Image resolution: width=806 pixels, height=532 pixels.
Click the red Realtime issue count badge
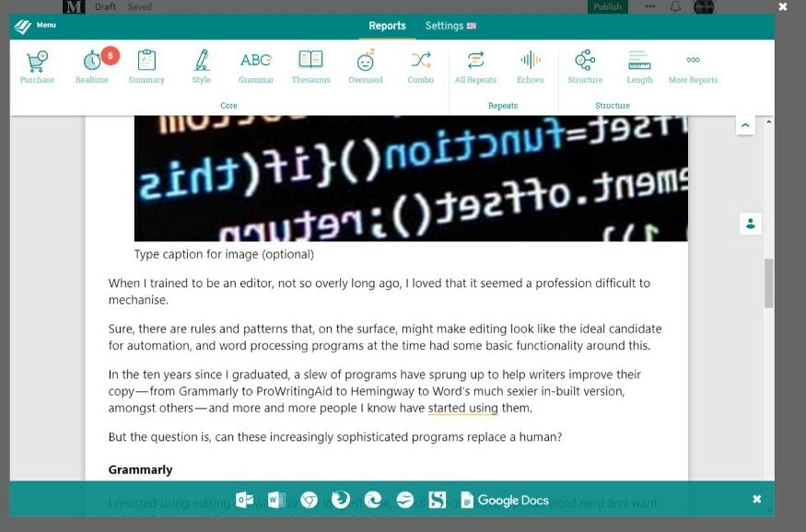click(110, 55)
